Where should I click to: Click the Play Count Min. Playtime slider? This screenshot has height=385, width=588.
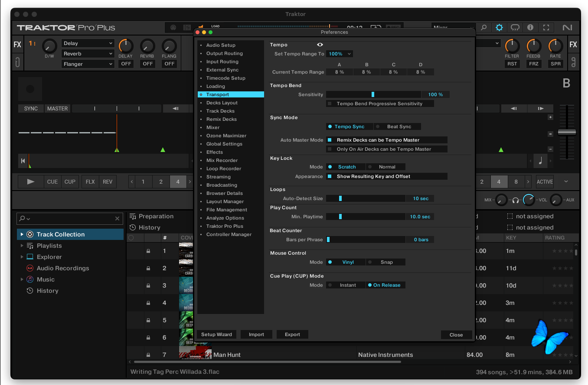tap(366, 217)
